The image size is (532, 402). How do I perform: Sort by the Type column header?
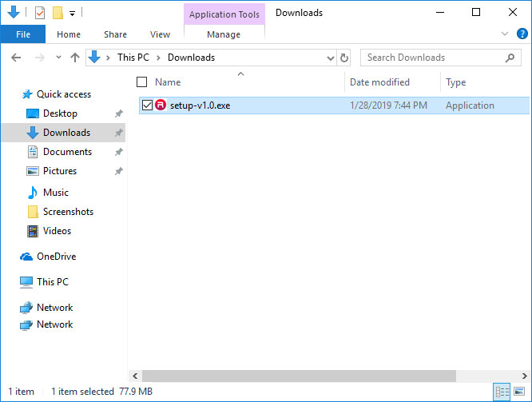(455, 82)
